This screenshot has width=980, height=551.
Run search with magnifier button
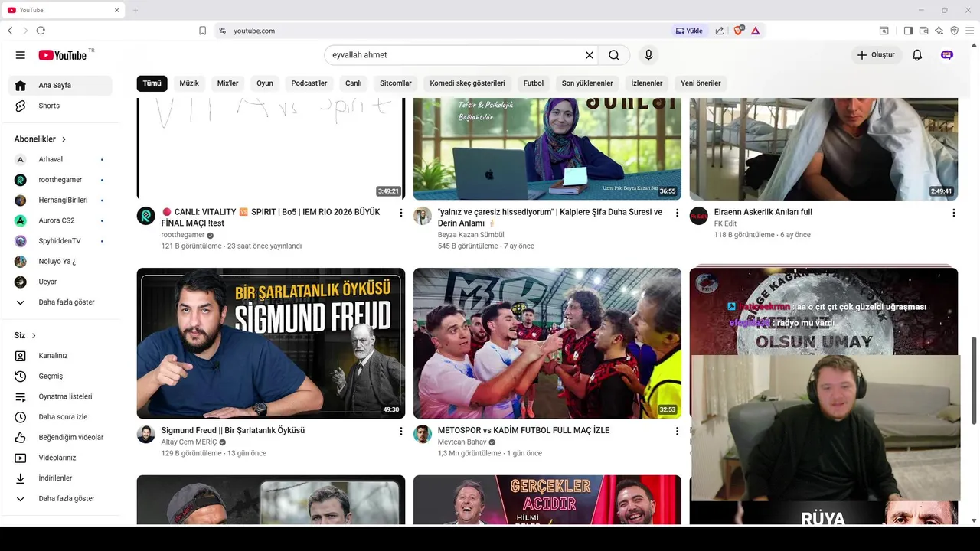point(614,55)
